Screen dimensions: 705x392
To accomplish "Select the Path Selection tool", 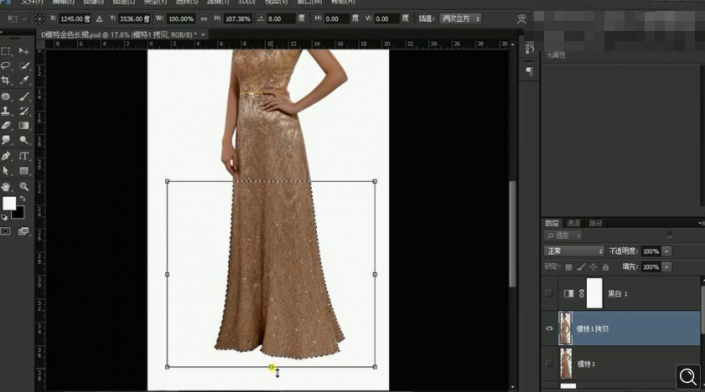I will pyautogui.click(x=6, y=171).
